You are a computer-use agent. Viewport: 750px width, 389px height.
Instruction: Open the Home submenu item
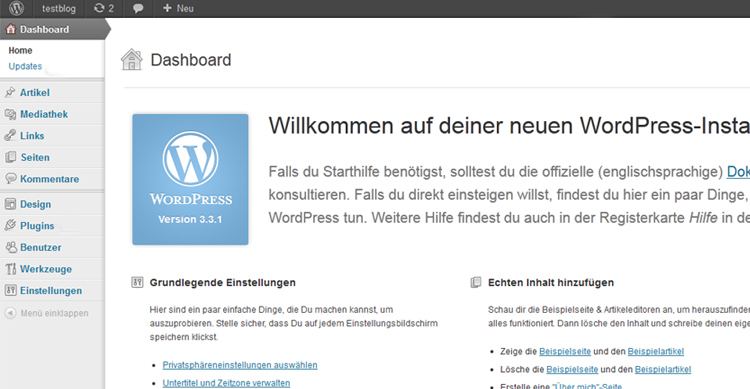(x=21, y=50)
